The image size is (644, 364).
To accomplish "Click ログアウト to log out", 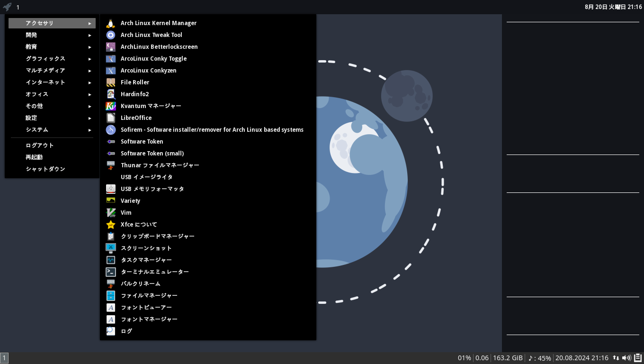I will pyautogui.click(x=39, y=145).
